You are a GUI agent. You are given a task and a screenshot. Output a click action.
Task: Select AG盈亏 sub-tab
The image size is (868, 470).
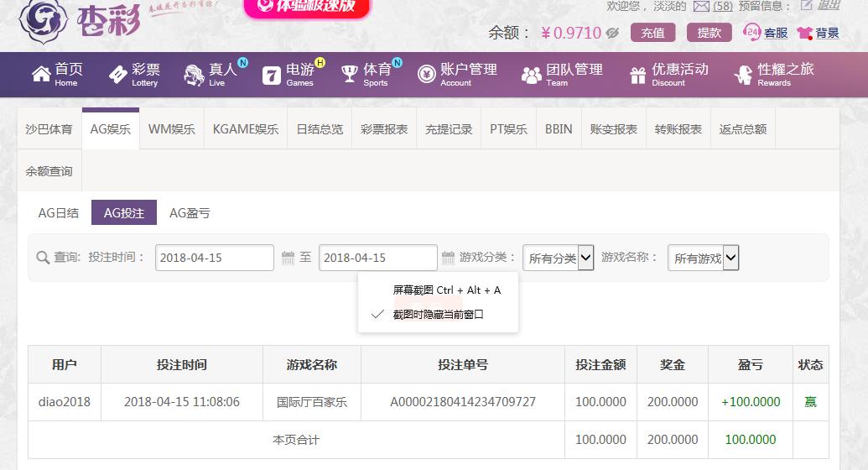coord(190,213)
